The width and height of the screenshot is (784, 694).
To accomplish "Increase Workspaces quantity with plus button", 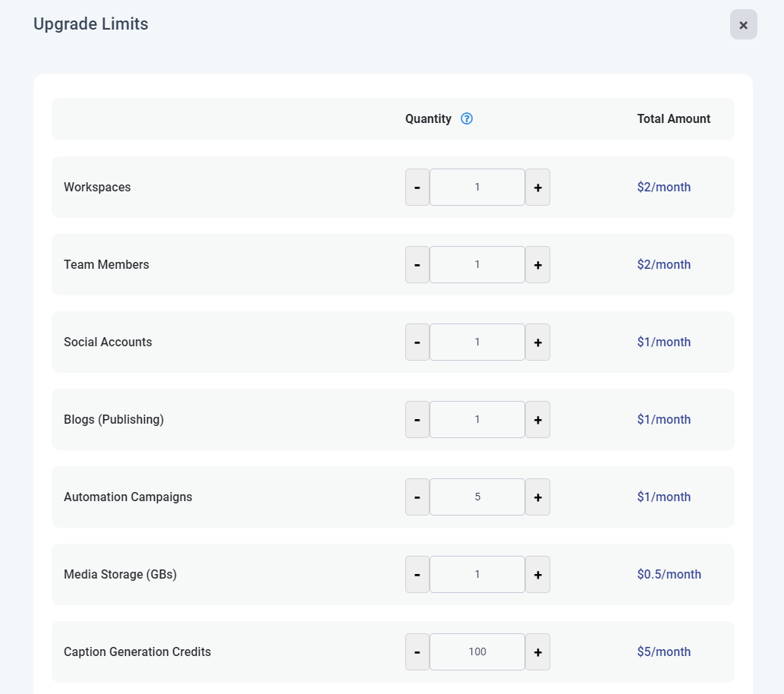I will pyautogui.click(x=537, y=188).
